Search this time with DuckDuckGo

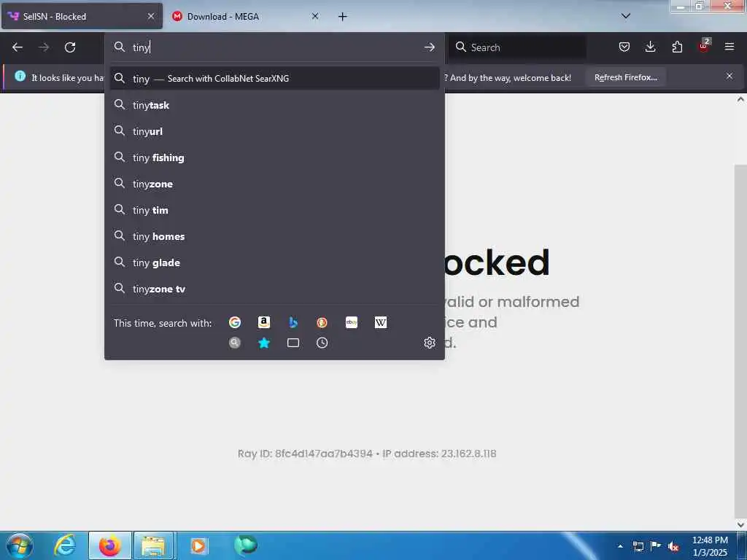point(322,322)
